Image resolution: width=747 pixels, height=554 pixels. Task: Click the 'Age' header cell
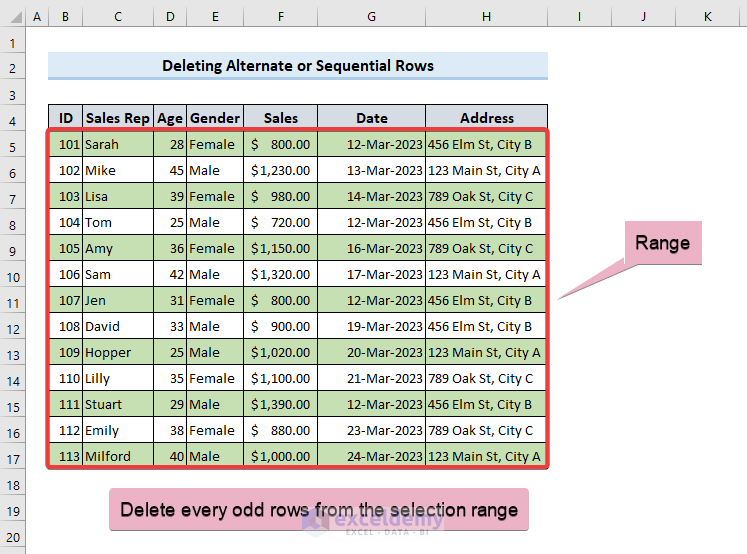170,118
